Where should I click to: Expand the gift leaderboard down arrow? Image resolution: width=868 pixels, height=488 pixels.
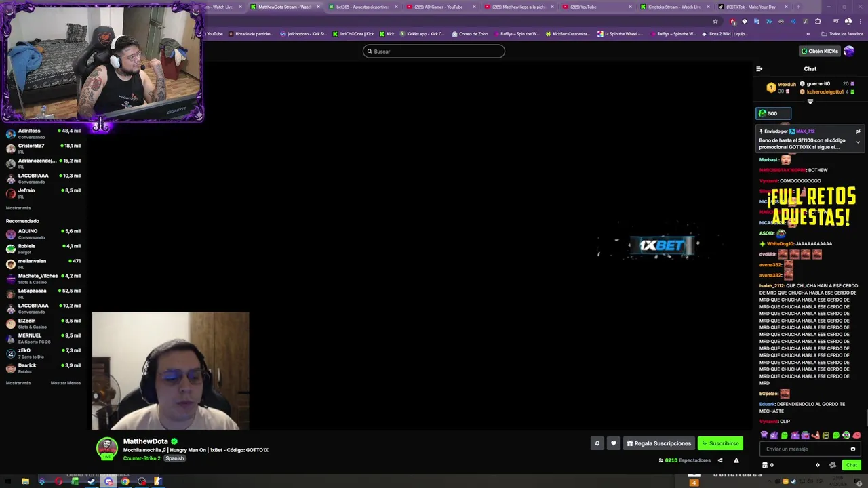pyautogui.click(x=810, y=102)
